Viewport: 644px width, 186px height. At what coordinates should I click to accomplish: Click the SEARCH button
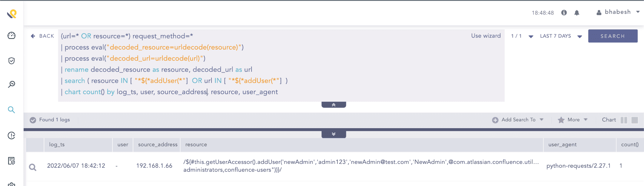(x=613, y=36)
